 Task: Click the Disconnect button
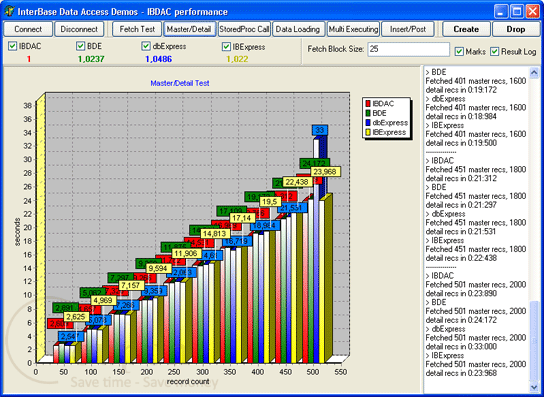pyautogui.click(x=79, y=29)
